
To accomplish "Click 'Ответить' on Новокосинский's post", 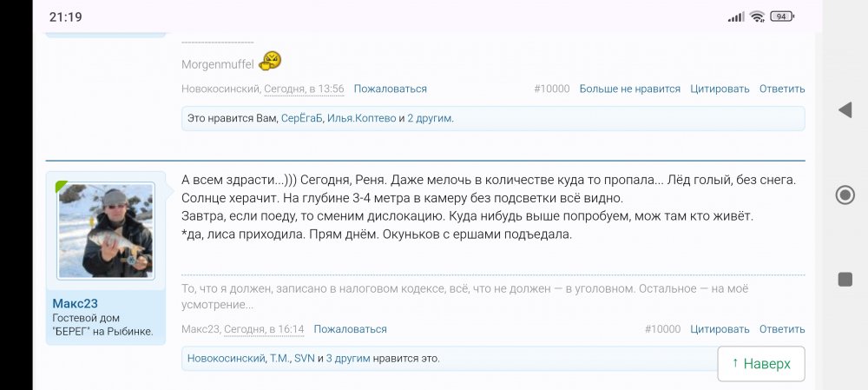I will point(781,89).
